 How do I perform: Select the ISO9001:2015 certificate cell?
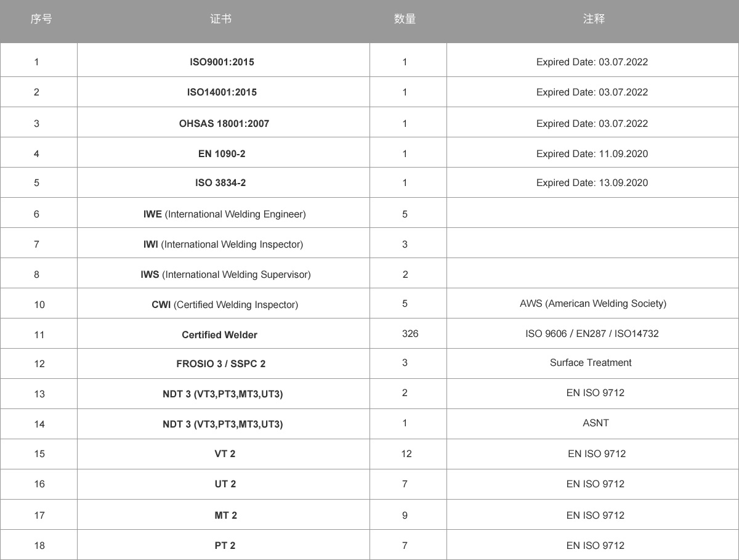[222, 62]
